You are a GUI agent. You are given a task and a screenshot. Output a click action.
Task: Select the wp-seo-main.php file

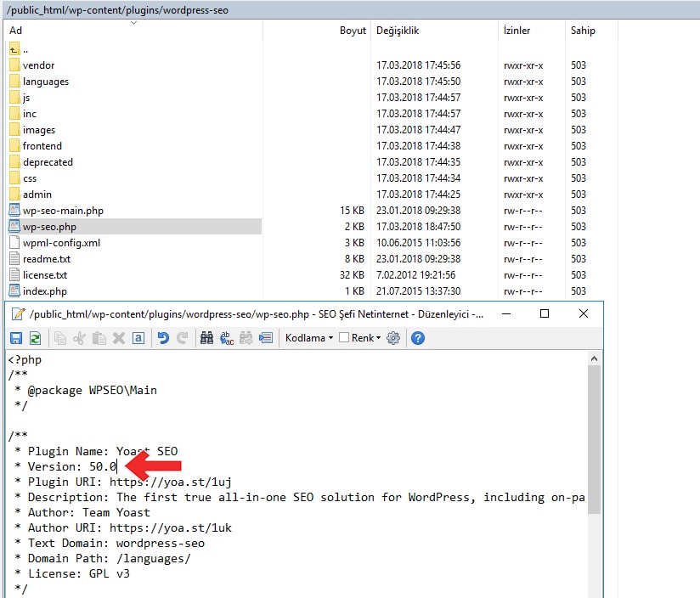click(x=63, y=211)
